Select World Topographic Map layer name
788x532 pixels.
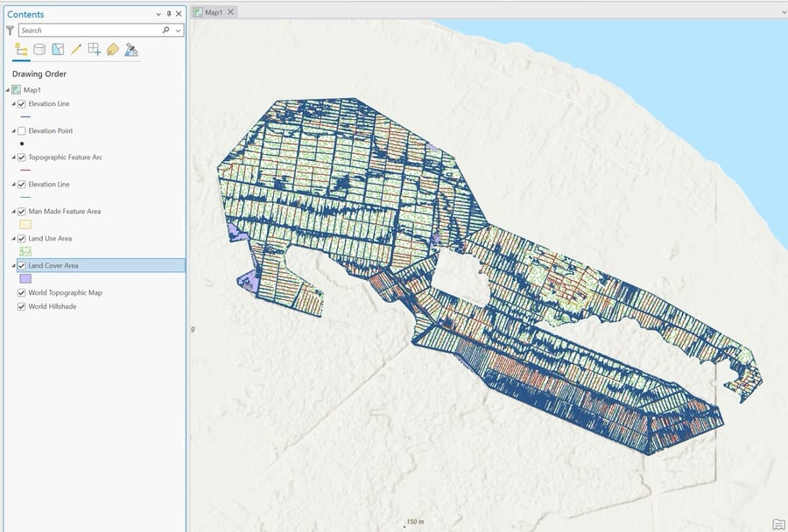coord(65,293)
